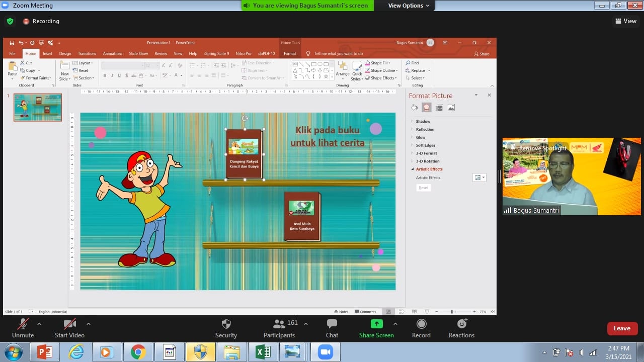Toggle Notes pane in status bar

pos(341,312)
